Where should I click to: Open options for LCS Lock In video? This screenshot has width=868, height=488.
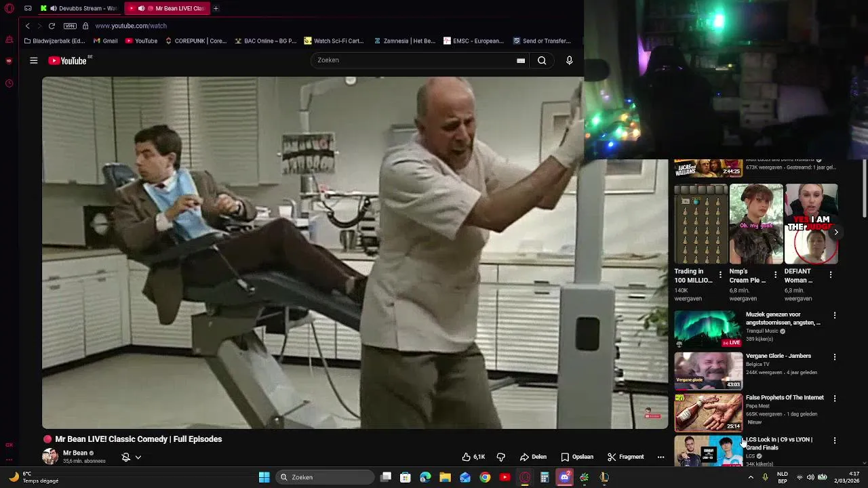(x=835, y=441)
